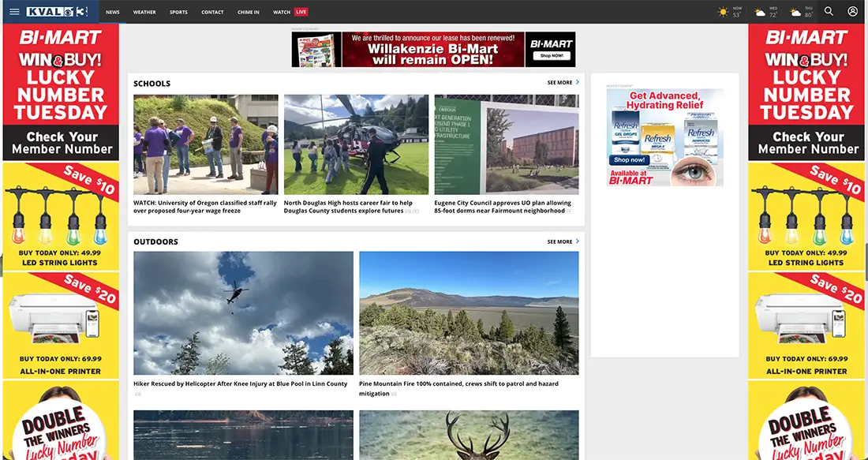Read Pine Mountain Fire contained headline

coord(459,388)
